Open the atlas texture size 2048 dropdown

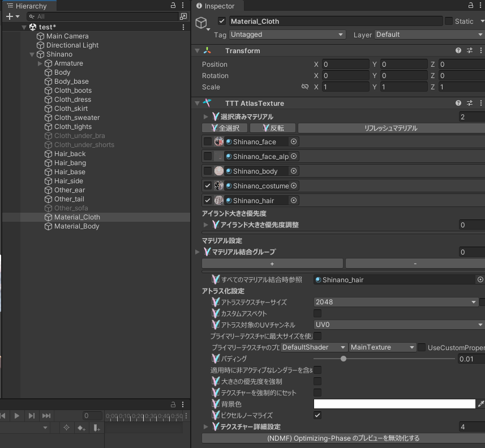click(x=396, y=301)
